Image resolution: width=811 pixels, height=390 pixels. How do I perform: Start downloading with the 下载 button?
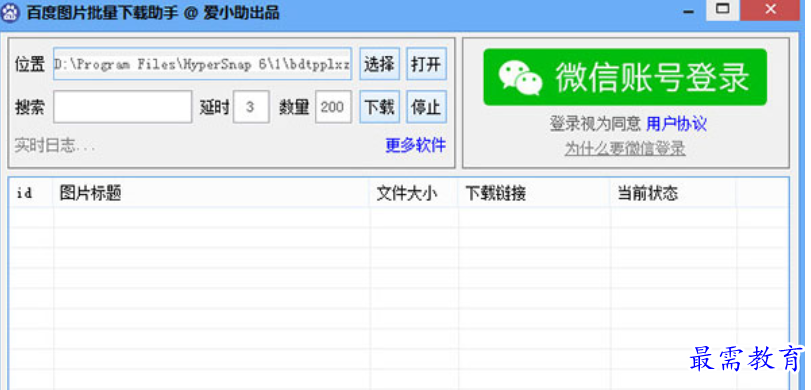coord(380,107)
